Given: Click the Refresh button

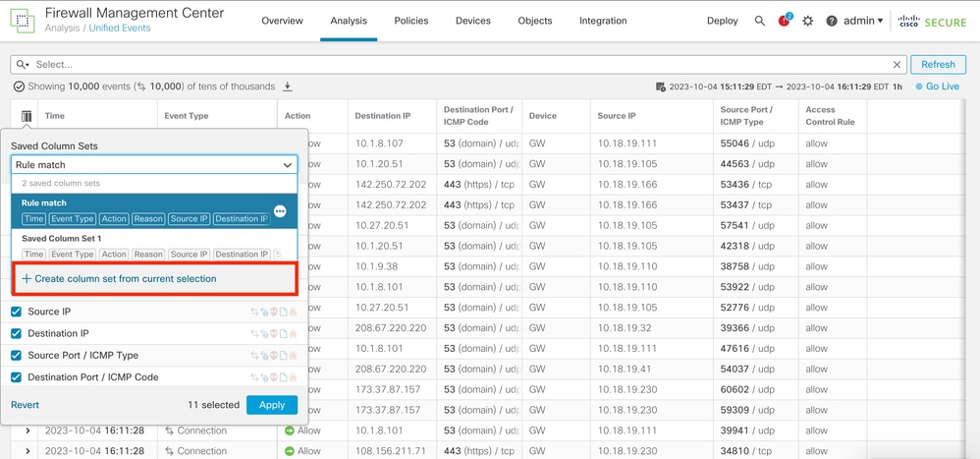Looking at the screenshot, I should click(x=938, y=65).
